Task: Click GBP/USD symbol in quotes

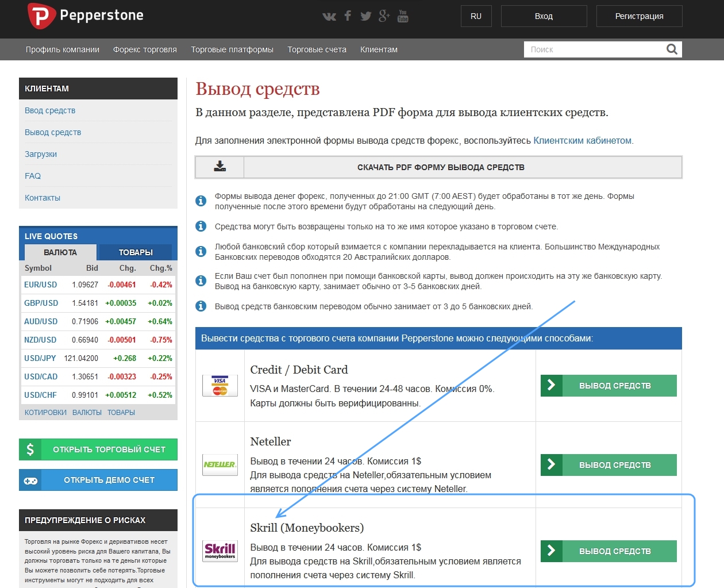Action: pyautogui.click(x=41, y=303)
